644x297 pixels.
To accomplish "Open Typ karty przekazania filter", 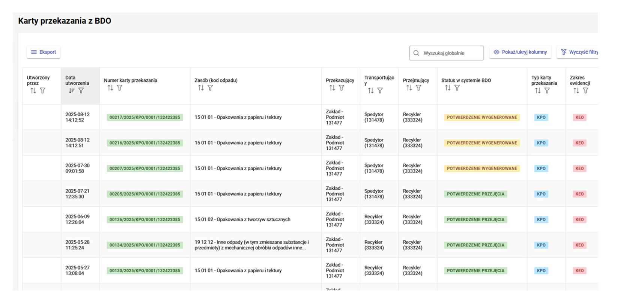I will click(547, 91).
